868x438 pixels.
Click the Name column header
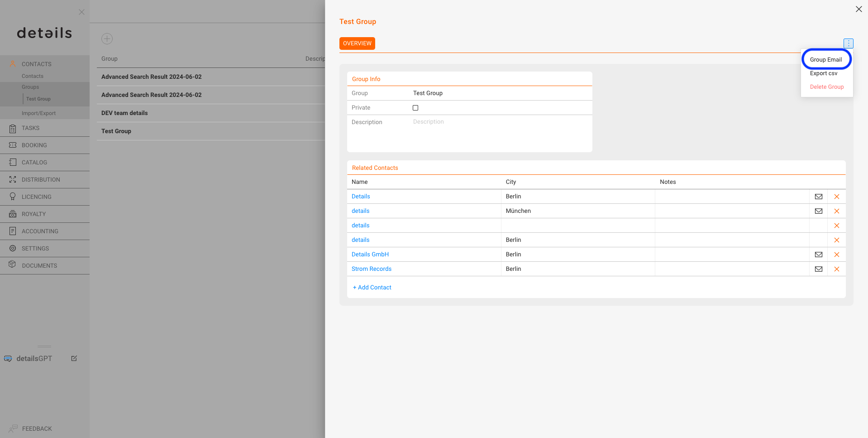tap(360, 182)
